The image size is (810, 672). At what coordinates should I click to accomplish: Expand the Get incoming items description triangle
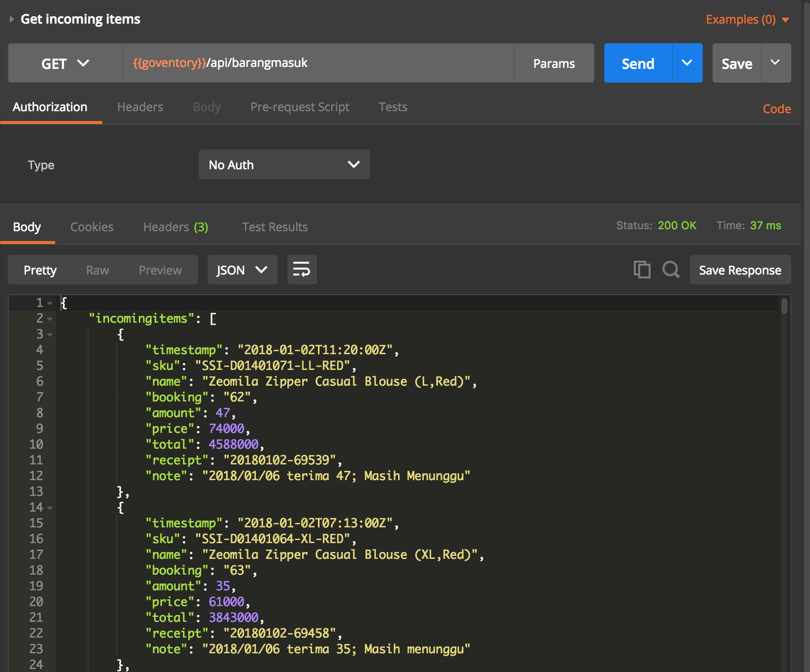point(11,19)
